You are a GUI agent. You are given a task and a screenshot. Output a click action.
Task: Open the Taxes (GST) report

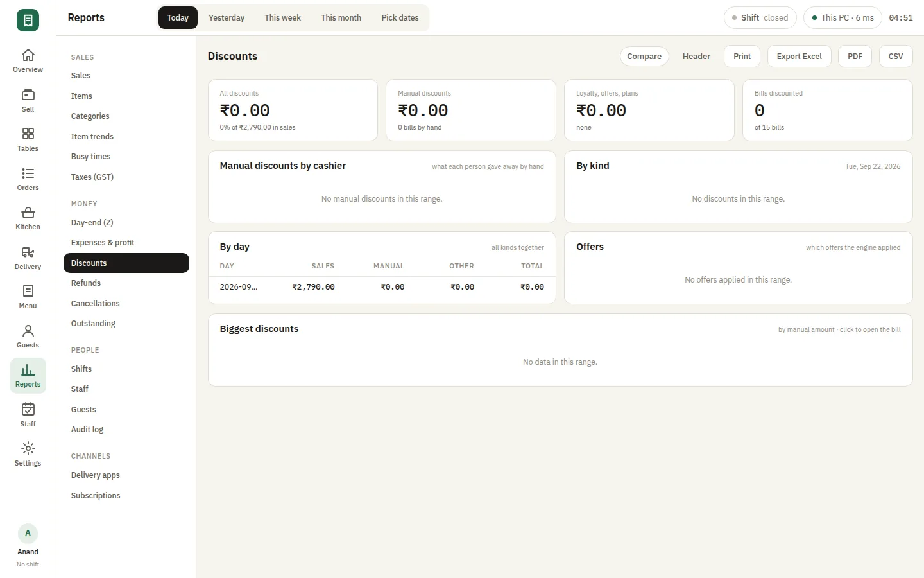point(126,177)
